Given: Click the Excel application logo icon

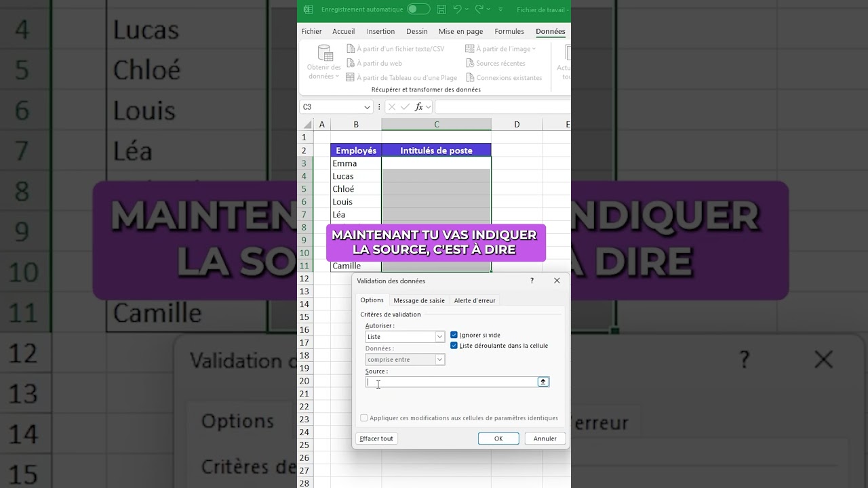Looking at the screenshot, I should click(308, 9).
